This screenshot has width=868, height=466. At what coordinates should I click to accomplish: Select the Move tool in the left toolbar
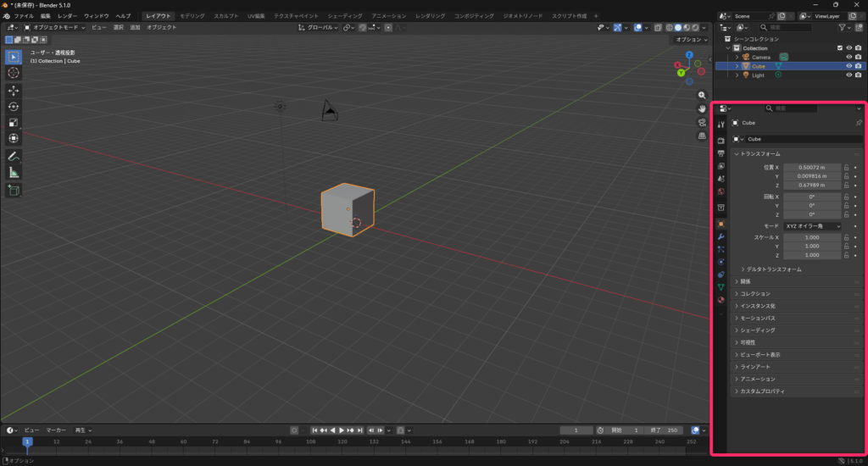(x=14, y=90)
